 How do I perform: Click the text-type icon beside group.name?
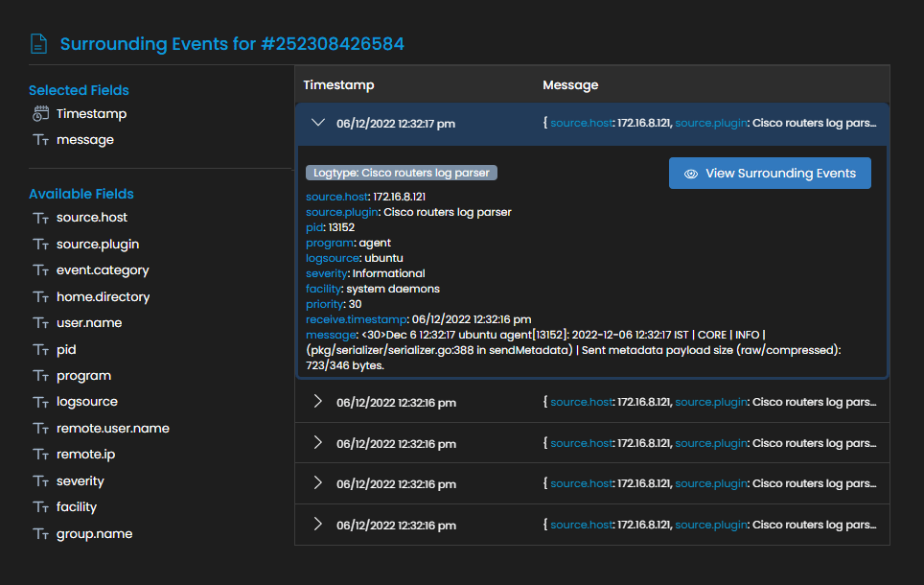point(40,534)
